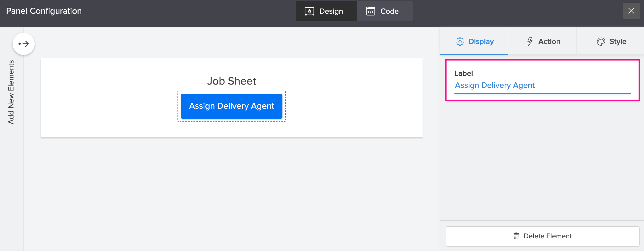Click the trash can icon
The height and width of the screenshot is (251, 644).
[516, 236]
